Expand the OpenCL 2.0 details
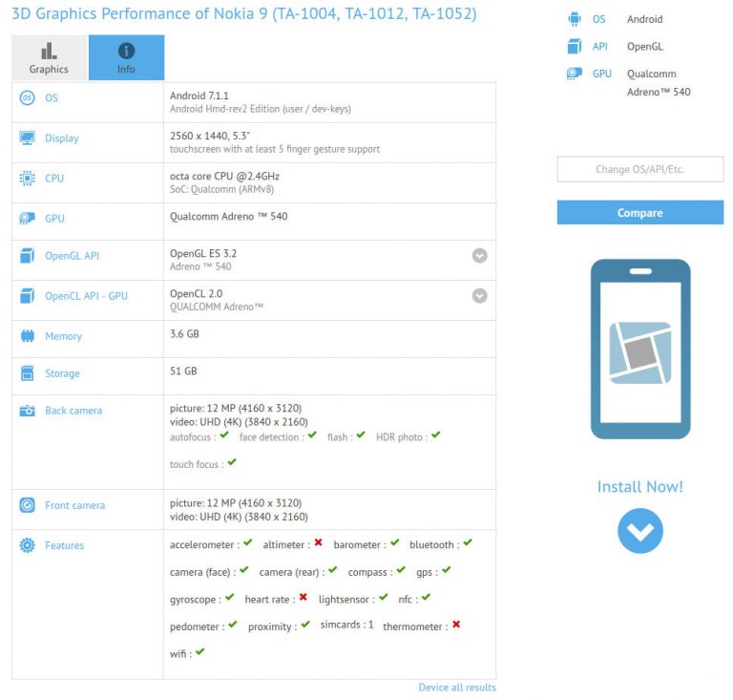 pos(480,296)
